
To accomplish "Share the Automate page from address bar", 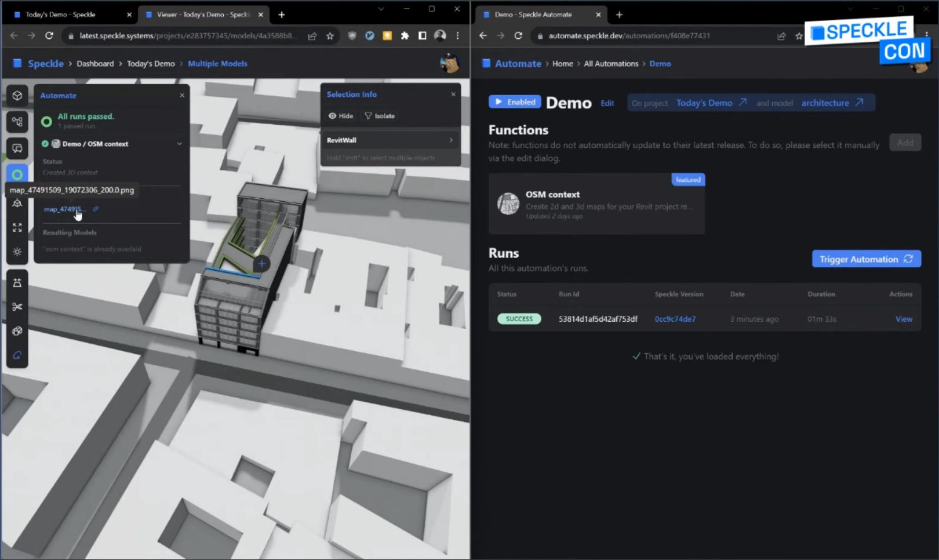I will point(781,36).
